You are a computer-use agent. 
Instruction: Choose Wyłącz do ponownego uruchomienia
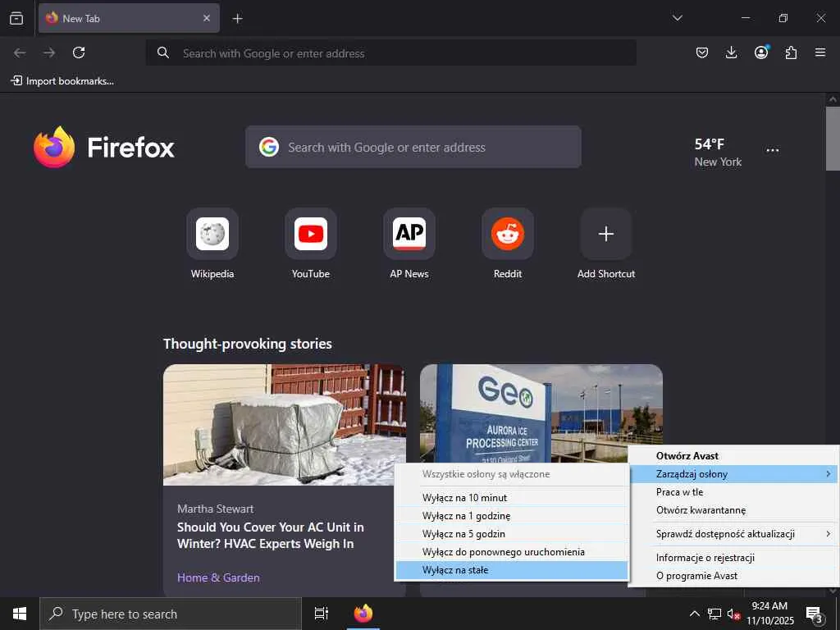[x=512, y=552]
